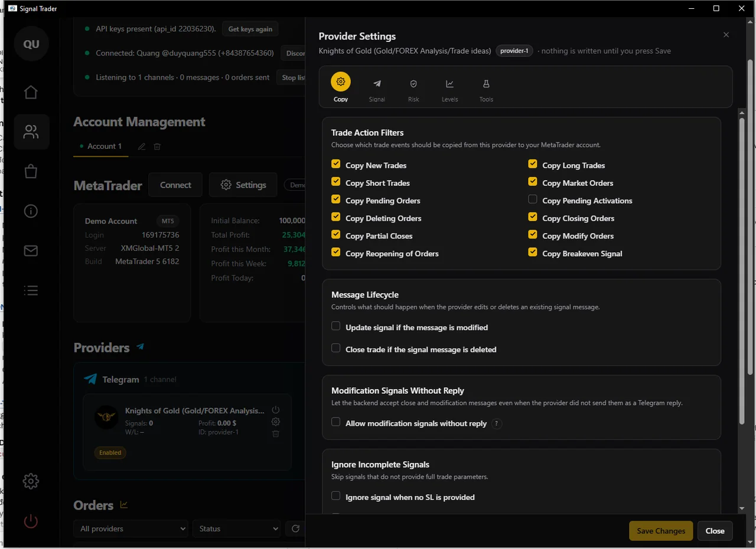Open MetaTrader Settings button

pos(243,185)
